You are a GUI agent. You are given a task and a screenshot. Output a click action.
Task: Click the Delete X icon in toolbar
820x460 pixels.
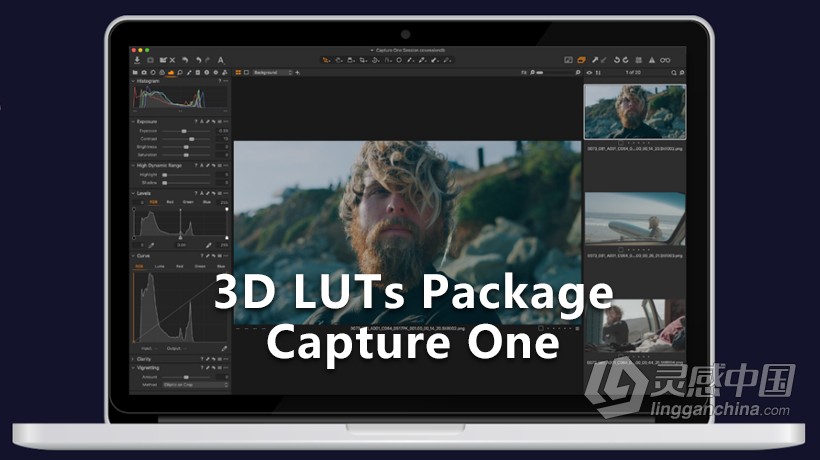click(172, 60)
